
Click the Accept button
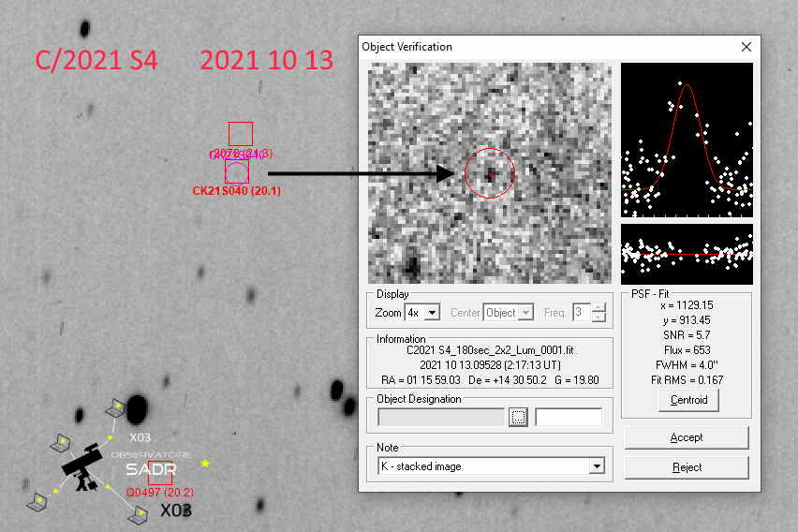coord(686,437)
